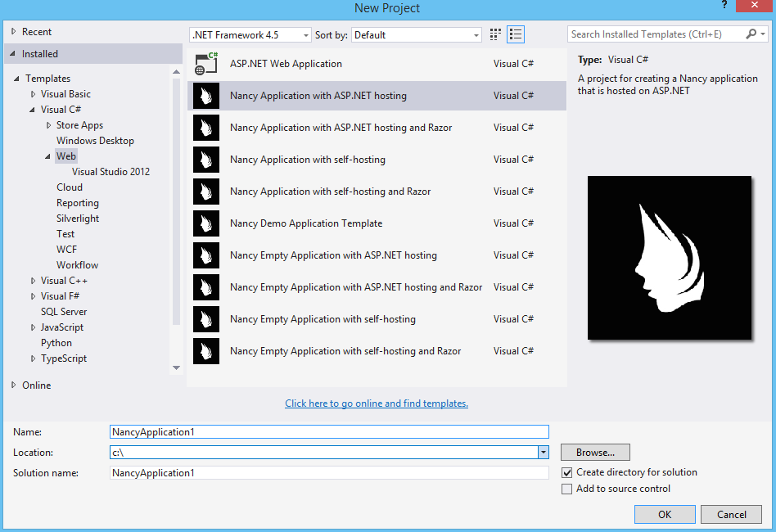This screenshot has height=532, width=776.
Task: Select the WCF template category
Action: tap(66, 250)
